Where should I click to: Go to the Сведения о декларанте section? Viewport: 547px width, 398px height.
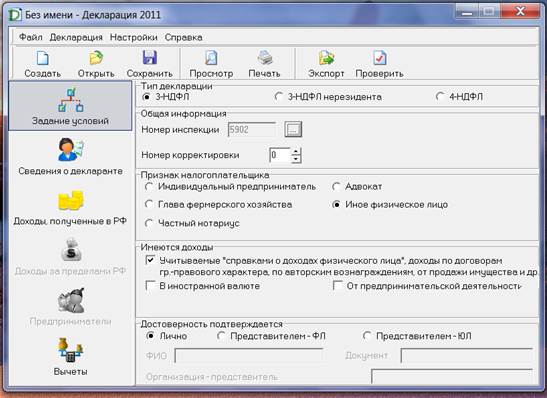[x=70, y=156]
